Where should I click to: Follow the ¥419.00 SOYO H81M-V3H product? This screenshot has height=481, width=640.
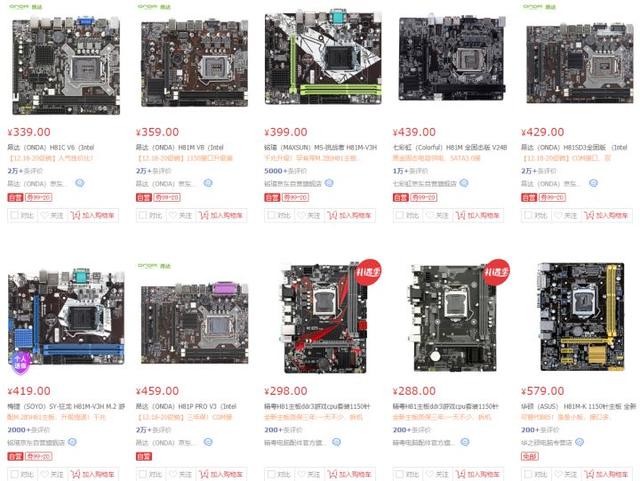(52, 474)
